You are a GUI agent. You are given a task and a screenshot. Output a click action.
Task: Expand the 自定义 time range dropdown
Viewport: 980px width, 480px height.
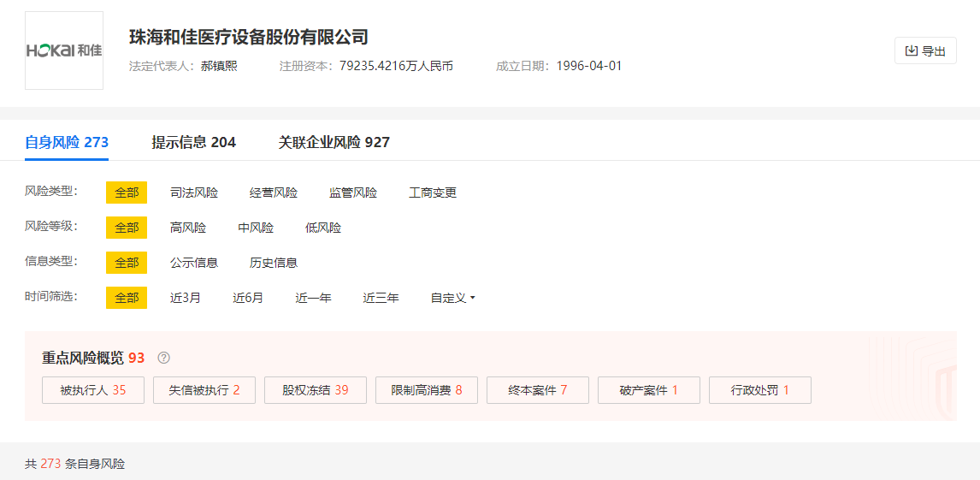453,298
